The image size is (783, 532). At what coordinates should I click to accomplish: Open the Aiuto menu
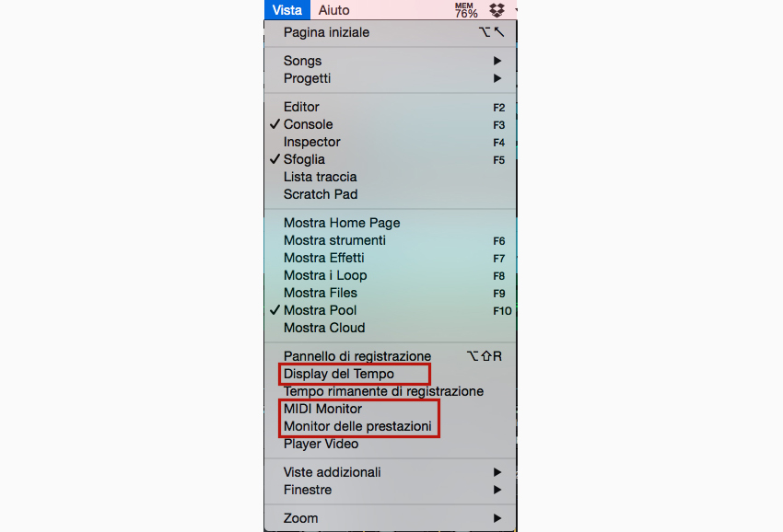tap(334, 10)
